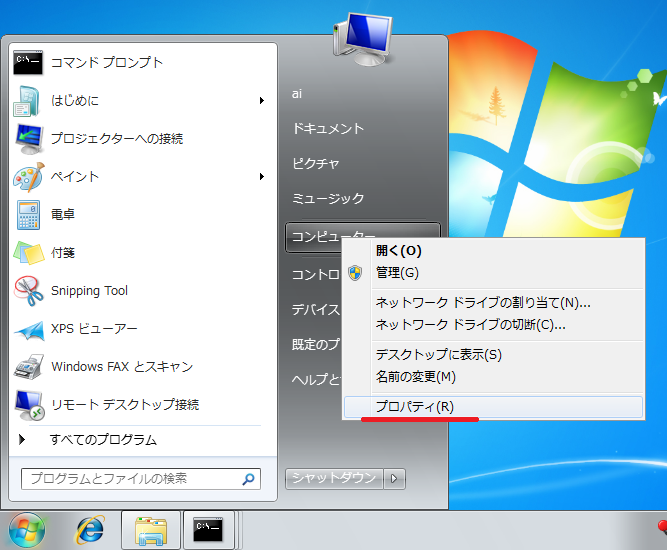Expand the はじめに submenu arrow
This screenshot has height=550, width=667.
261,100
